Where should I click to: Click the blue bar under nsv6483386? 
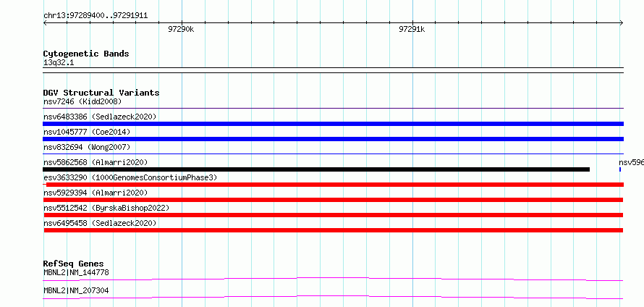pos(333,124)
